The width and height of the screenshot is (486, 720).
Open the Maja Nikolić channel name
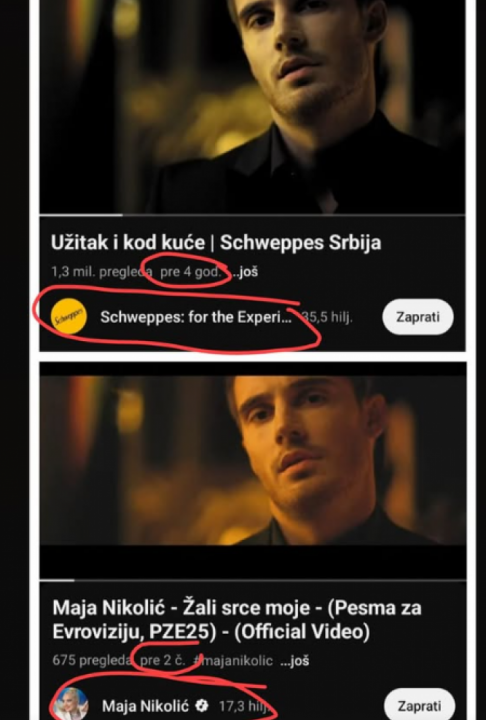click(145, 706)
